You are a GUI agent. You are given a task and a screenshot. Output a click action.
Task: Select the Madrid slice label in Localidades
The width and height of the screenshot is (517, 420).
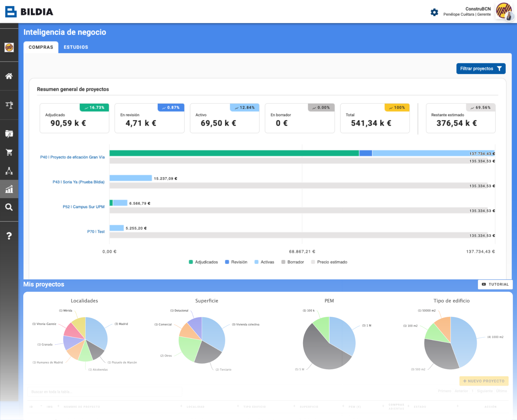pos(121,324)
